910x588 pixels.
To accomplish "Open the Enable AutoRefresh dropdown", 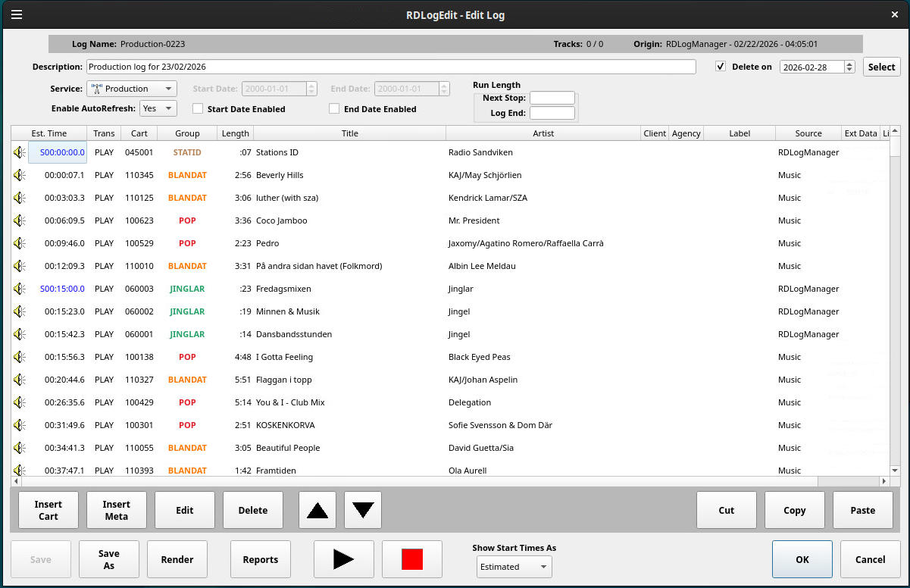I will coord(158,108).
